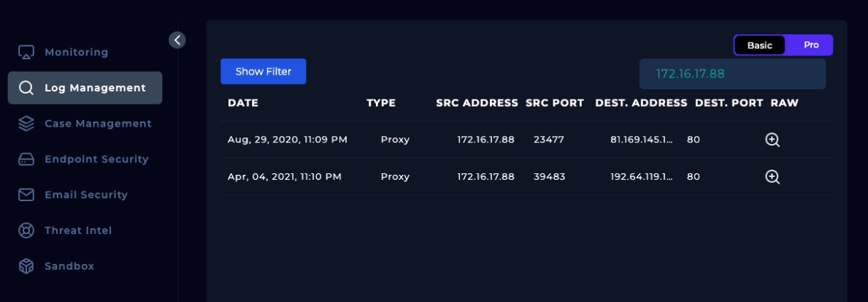Click the Endpoint Security drive icon
This screenshot has height=302, width=868.
point(26,159)
